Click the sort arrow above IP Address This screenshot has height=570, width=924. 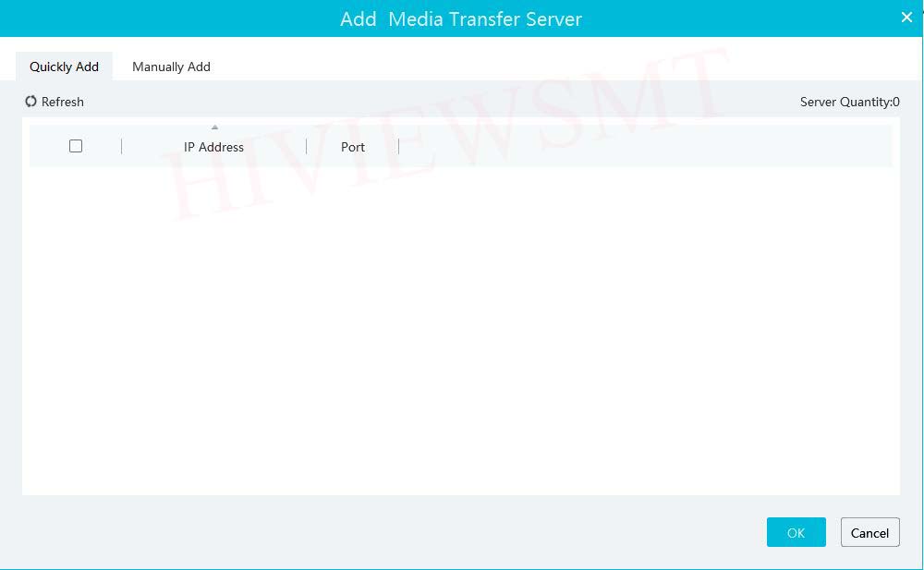(x=214, y=127)
